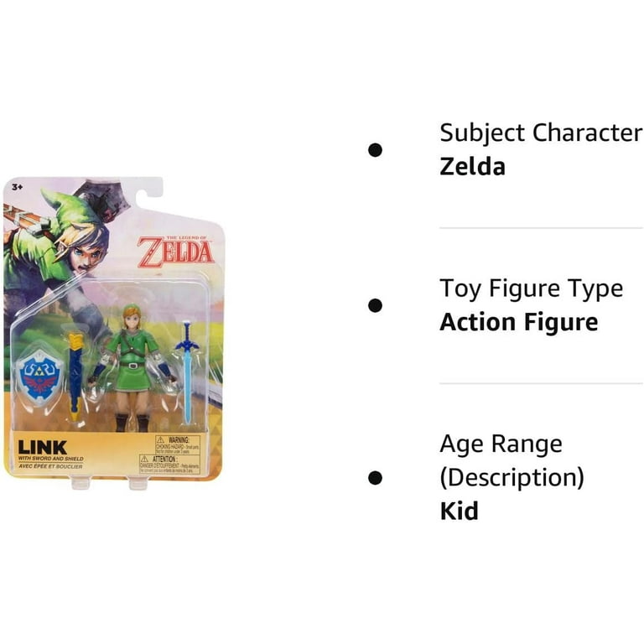This screenshot has height=644, width=644.
Task: Click the plastic hang hook atop the package
Action: coord(149,190)
